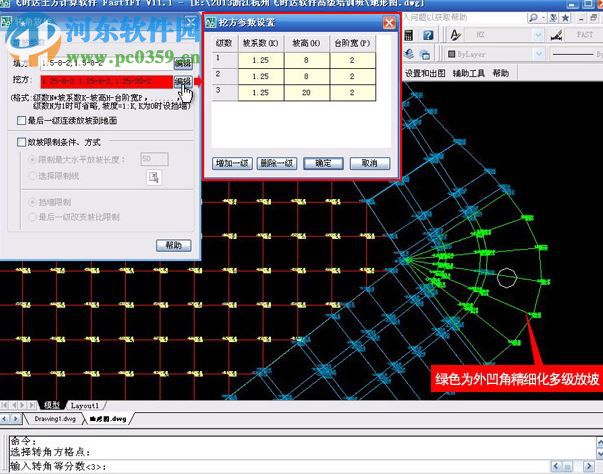Confirm with the 确定 button
This screenshot has height=474, width=603.
tap(322, 163)
